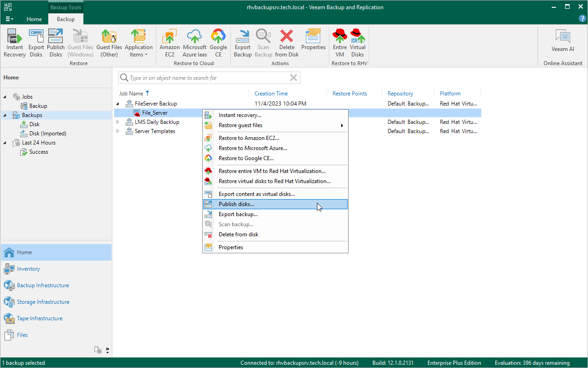Open Restore guest files submenu
Image resolution: width=588 pixels, height=368 pixels.
275,125
